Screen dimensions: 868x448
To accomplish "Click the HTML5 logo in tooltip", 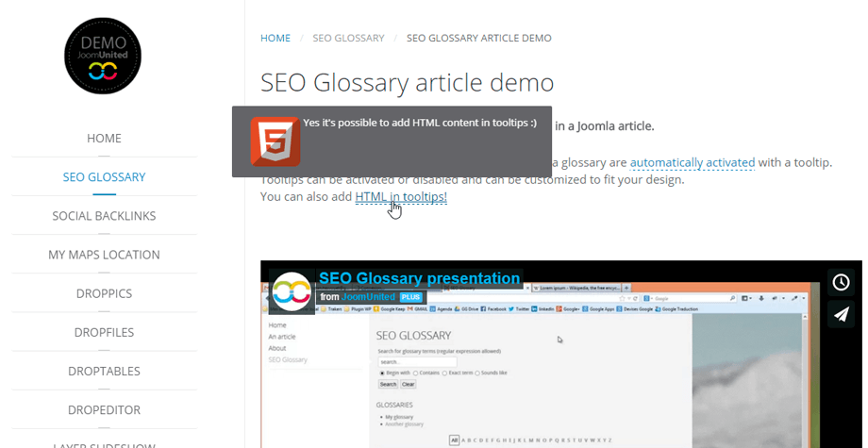I will pos(275,141).
